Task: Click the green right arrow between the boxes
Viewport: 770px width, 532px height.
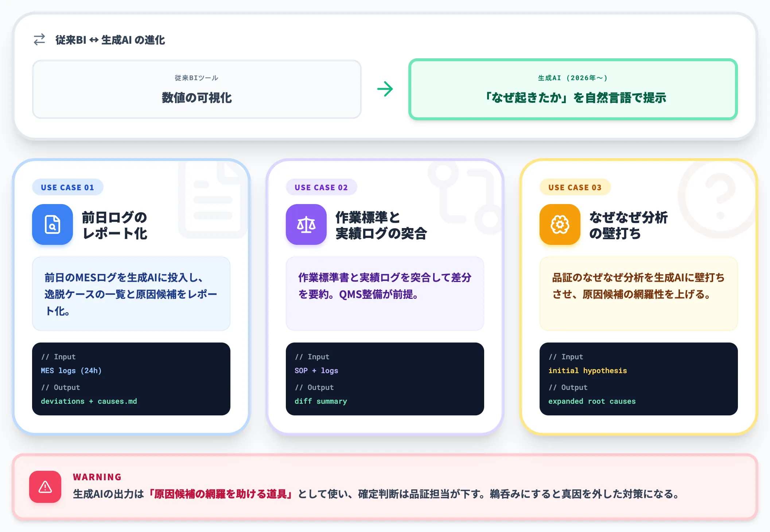Action: tap(385, 89)
